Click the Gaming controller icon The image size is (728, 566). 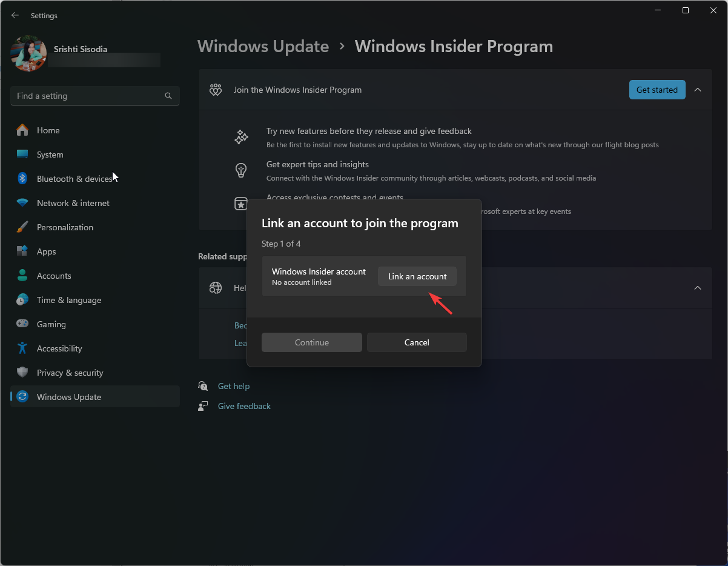tap(22, 324)
